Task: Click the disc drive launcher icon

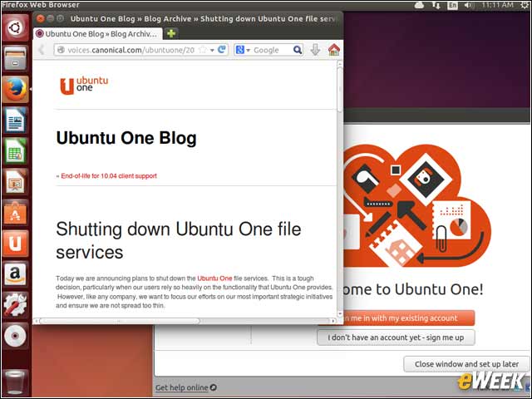Action: click(15, 336)
